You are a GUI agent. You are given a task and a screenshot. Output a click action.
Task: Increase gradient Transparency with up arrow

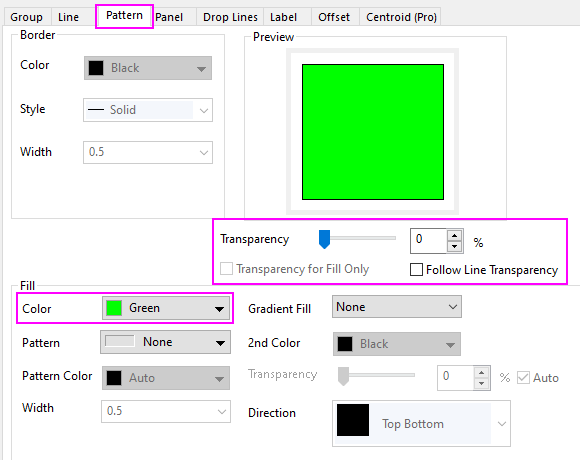[482, 372]
